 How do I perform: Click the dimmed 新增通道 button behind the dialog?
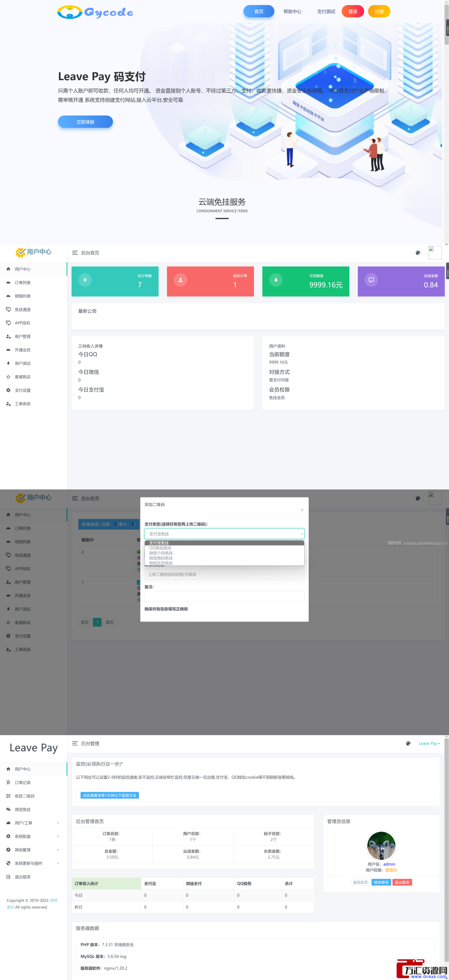109,524
